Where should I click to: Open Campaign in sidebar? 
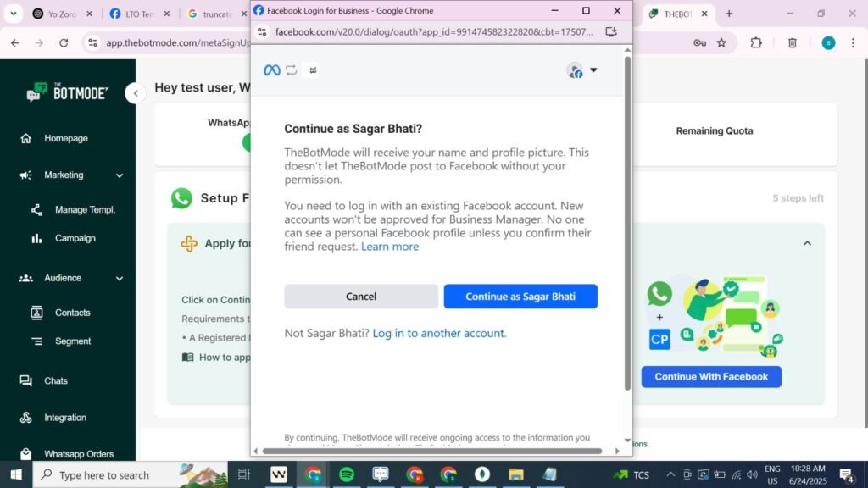75,238
